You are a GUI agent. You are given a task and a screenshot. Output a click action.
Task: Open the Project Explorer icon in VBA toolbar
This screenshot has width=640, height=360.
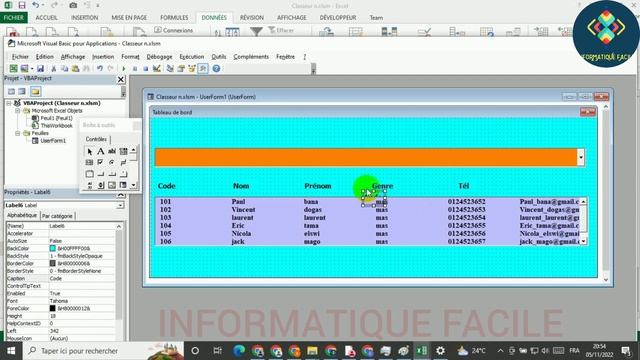click(x=170, y=69)
